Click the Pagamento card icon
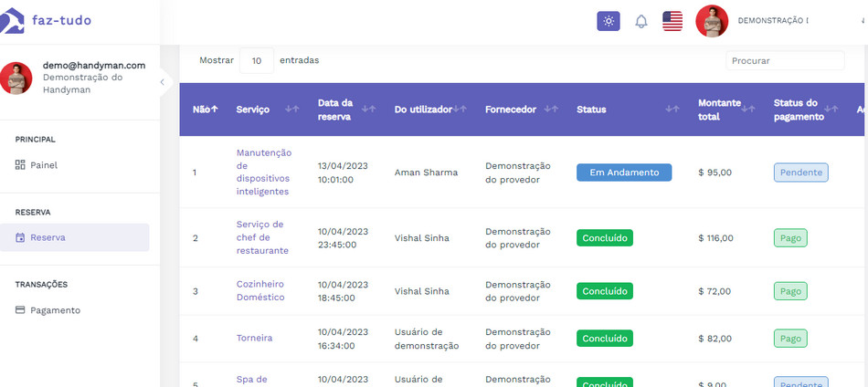Screen dimensions: 868x387 (x=20, y=310)
